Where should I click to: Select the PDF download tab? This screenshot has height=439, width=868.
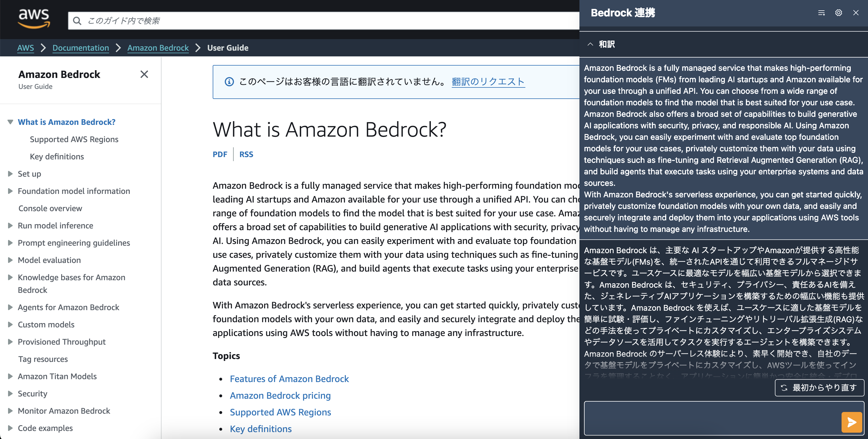point(220,154)
